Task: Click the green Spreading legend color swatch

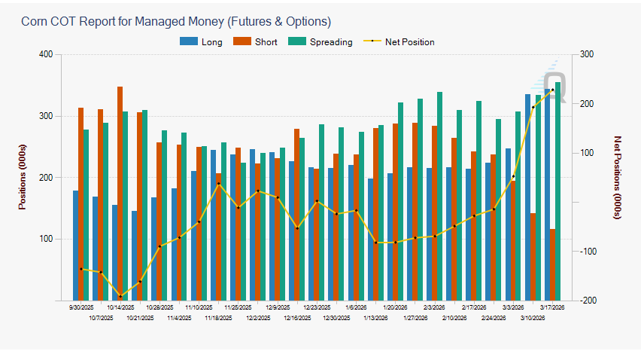Action: (x=297, y=41)
